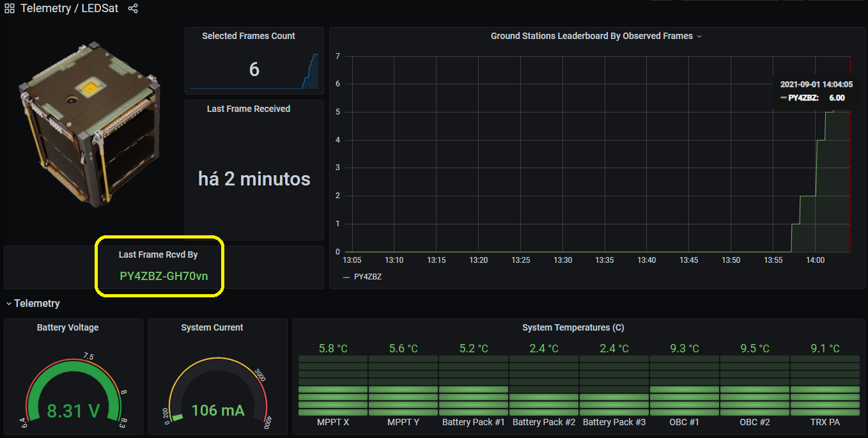
Task: Click the 13:30 time axis label
Action: tap(562, 260)
